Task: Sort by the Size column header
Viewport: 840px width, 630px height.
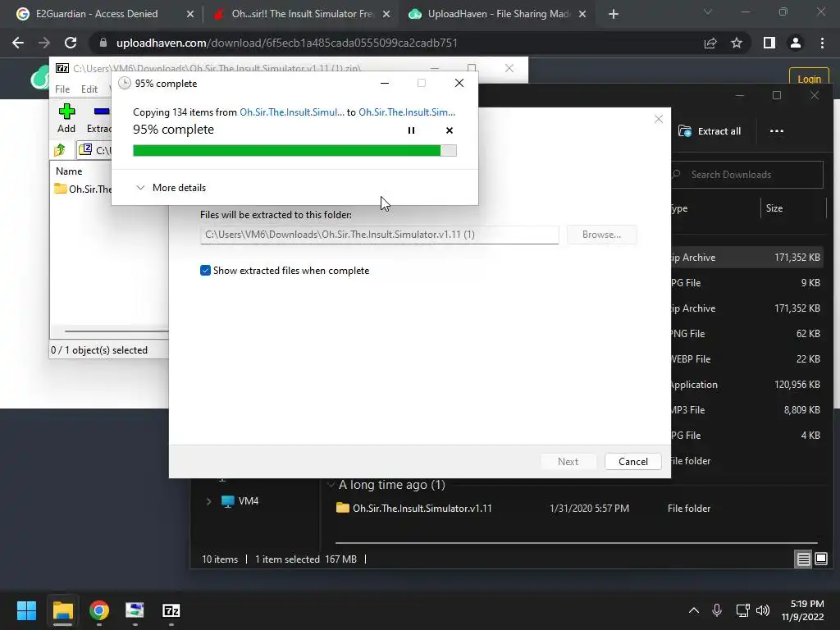Action: pyautogui.click(x=774, y=208)
